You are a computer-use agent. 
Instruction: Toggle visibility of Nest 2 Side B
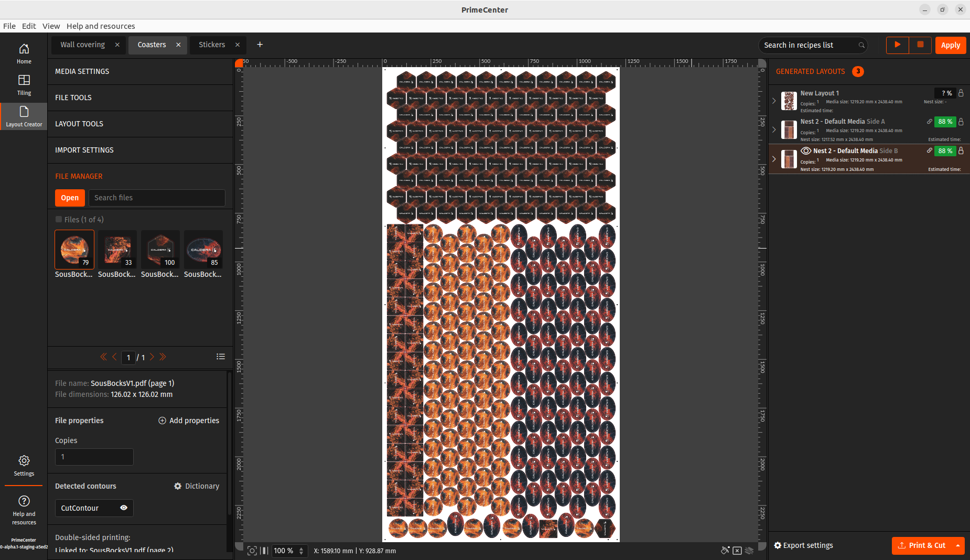tap(806, 151)
